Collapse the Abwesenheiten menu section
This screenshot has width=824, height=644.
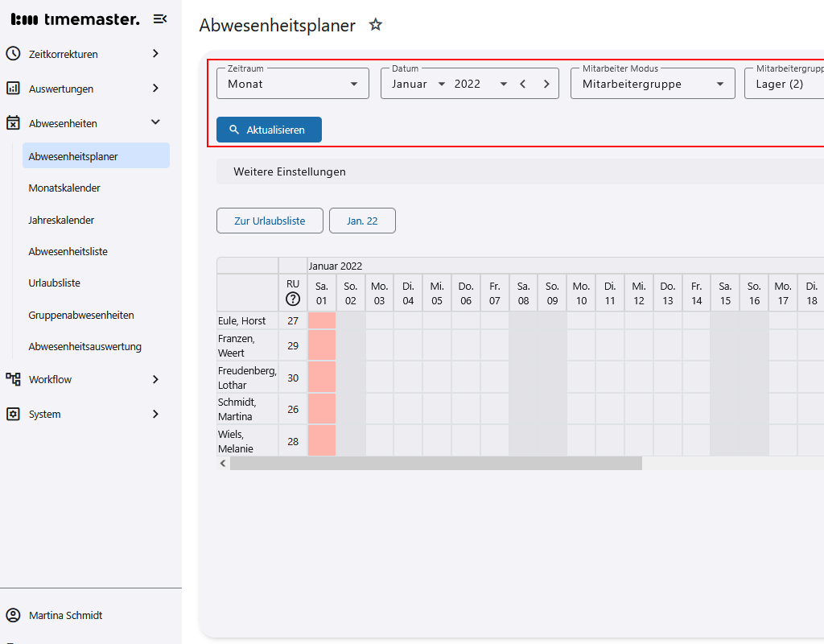click(155, 123)
